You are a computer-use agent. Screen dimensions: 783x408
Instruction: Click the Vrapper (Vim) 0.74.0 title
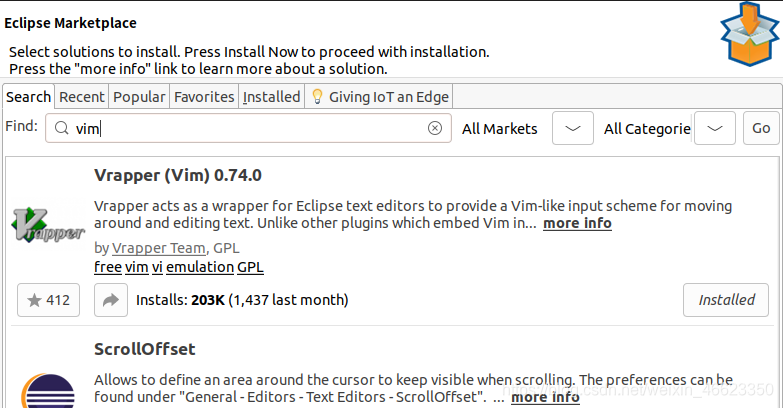[178, 175]
